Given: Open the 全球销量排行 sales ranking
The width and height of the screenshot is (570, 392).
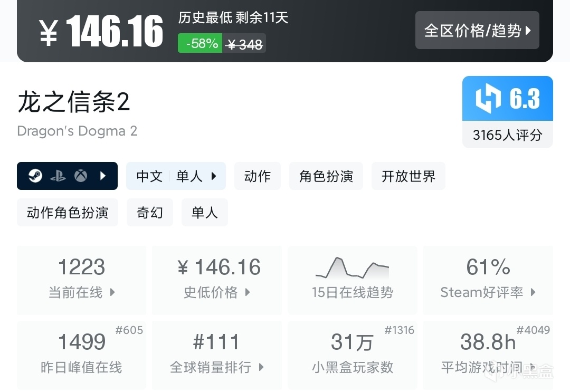Looking at the screenshot, I should coord(217,355).
